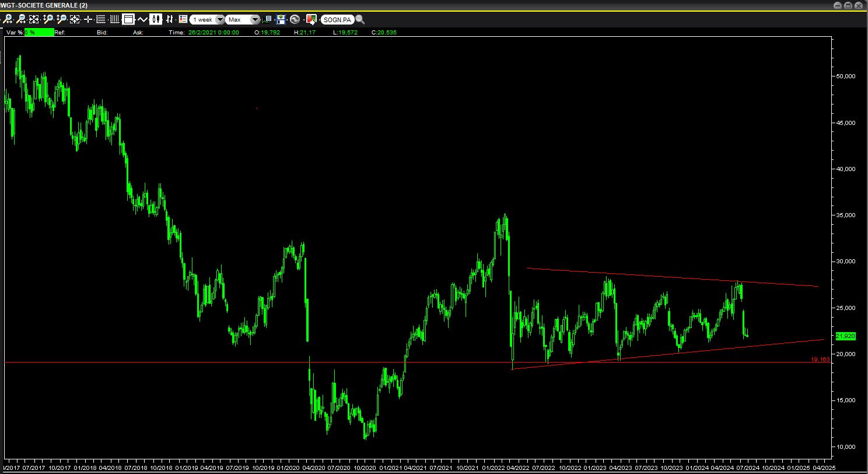Toggle vertical grid lines
Image resolution: width=868 pixels, height=474 pixels.
[114, 19]
